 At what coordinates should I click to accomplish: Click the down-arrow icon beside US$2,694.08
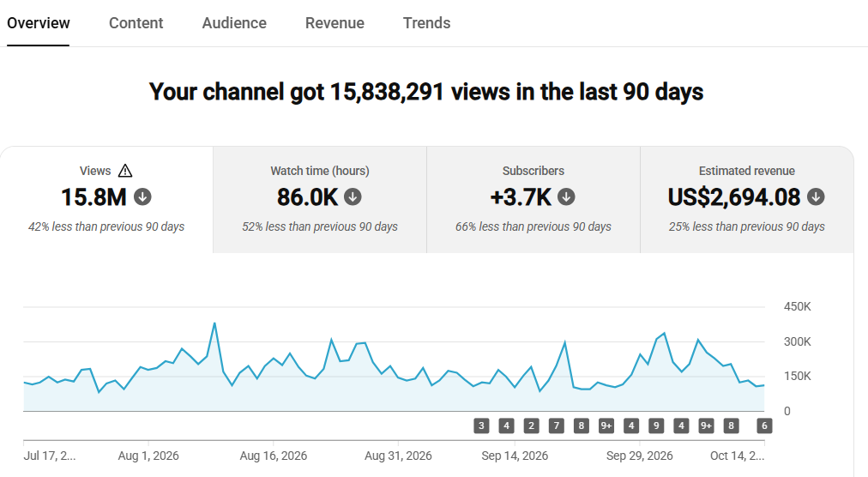point(816,196)
